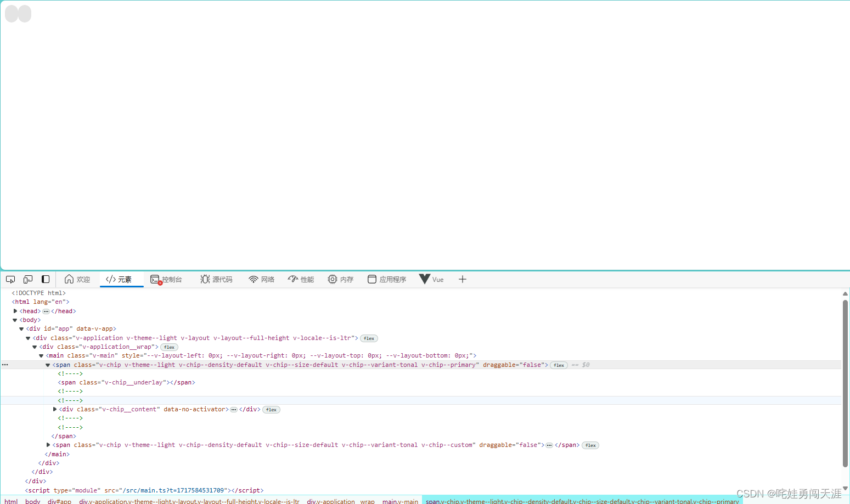Open the three-dot menu beside selected row
The height and width of the screenshot is (504, 850).
[x=5, y=365]
